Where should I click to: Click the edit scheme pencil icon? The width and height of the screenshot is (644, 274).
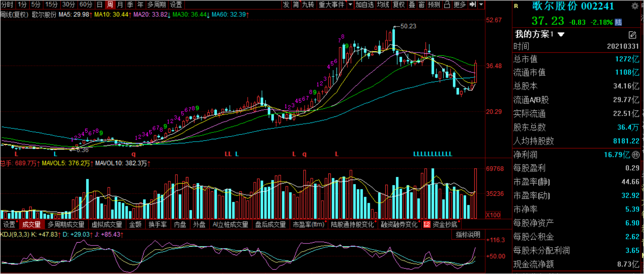click(x=632, y=35)
